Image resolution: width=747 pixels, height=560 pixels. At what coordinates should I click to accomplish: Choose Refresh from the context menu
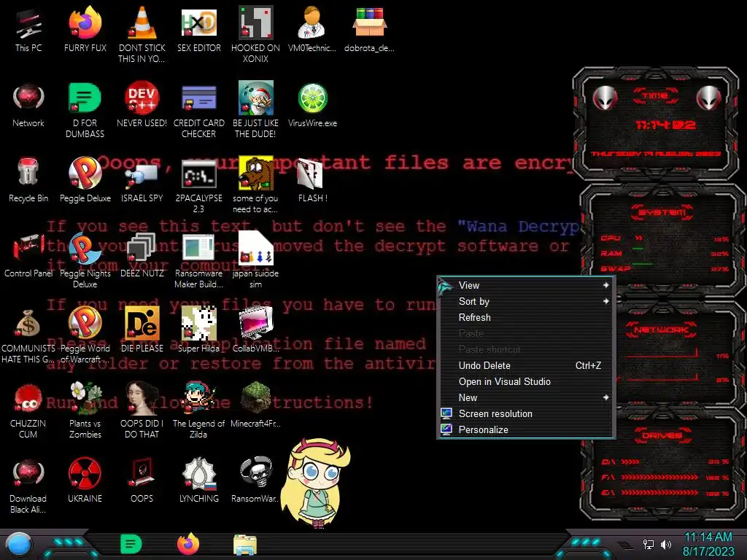[x=526, y=318]
